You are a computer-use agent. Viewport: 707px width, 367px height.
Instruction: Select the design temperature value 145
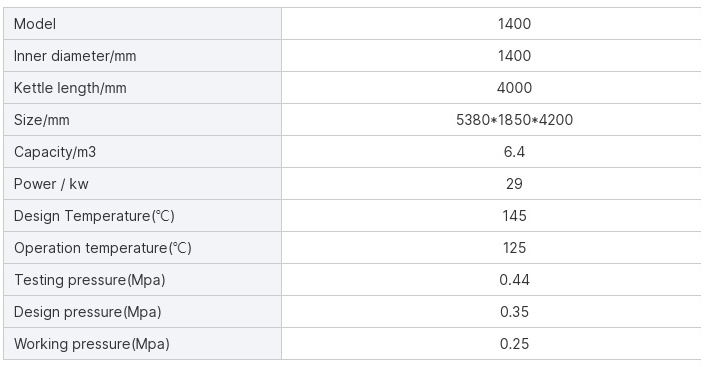pyautogui.click(x=514, y=216)
